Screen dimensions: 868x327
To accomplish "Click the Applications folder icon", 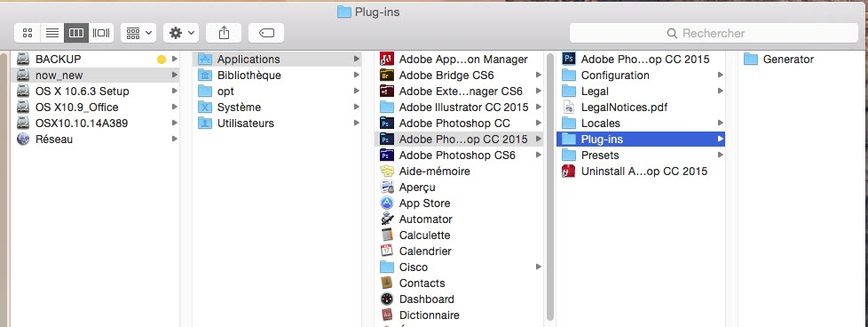I will pos(205,59).
